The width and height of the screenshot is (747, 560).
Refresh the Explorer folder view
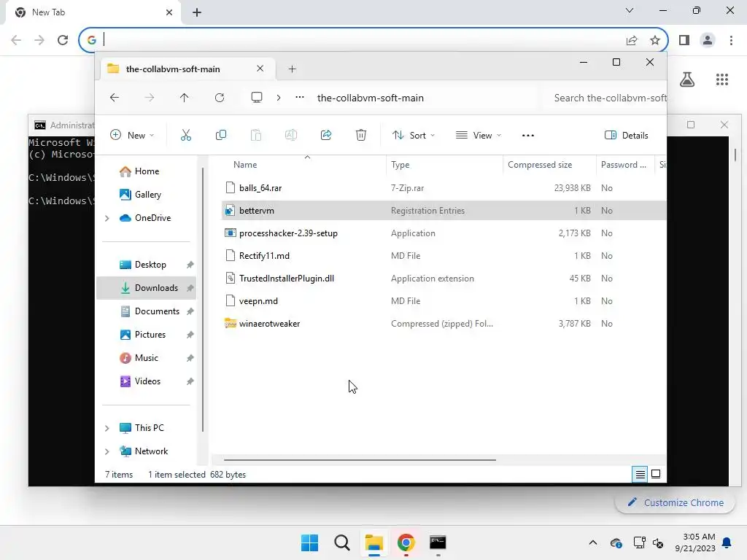click(220, 98)
